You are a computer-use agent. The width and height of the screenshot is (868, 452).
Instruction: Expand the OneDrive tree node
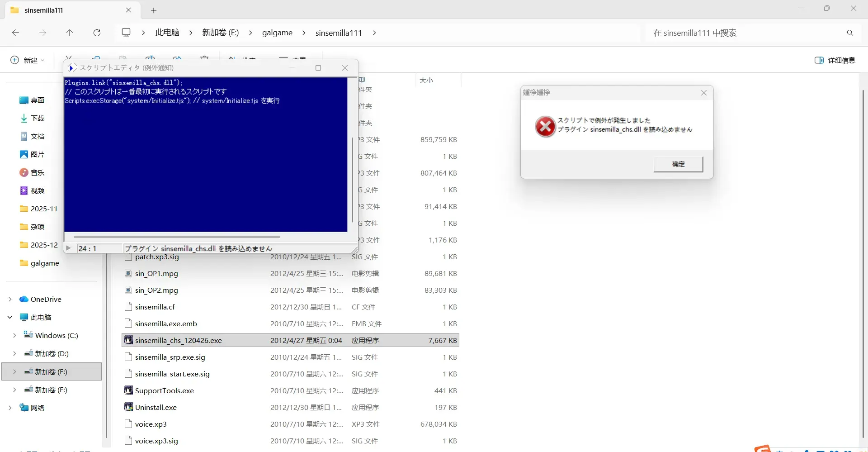click(x=10, y=299)
